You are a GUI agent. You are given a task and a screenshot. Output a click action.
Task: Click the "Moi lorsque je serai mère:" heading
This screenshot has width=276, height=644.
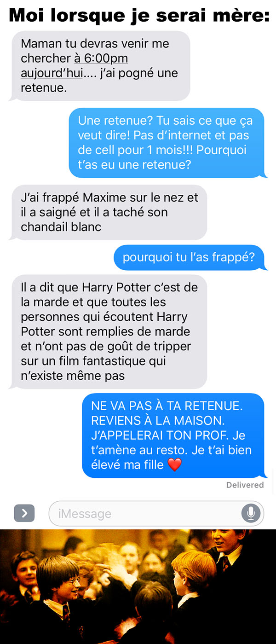click(x=138, y=16)
